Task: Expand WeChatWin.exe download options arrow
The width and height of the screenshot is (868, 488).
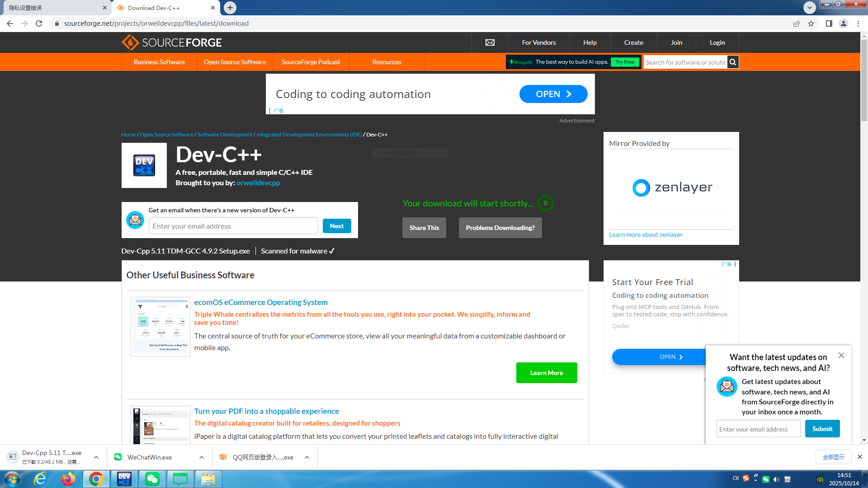Action: [x=202, y=457]
